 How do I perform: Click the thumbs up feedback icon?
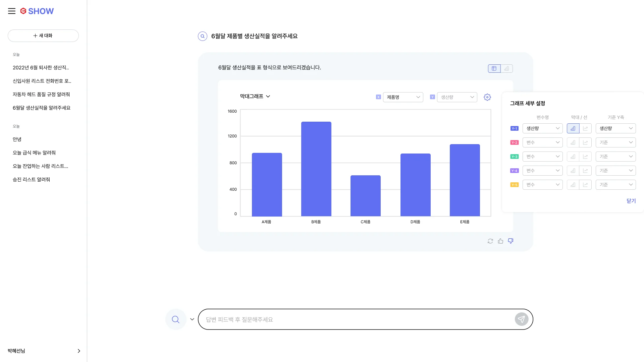tap(500, 241)
